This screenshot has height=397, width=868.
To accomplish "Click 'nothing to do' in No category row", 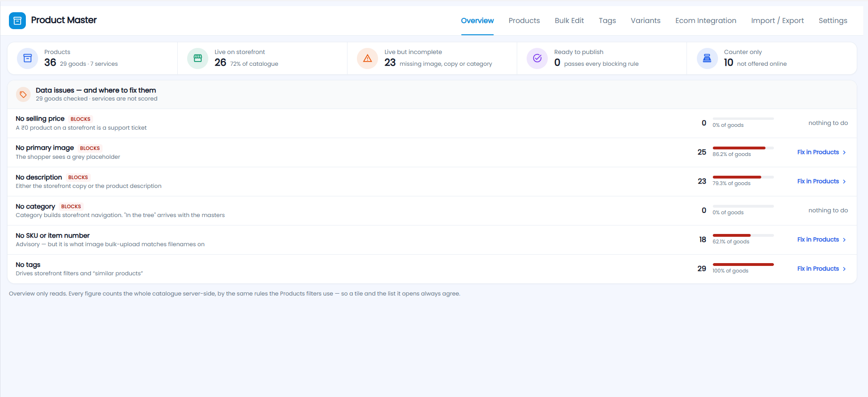I will click(828, 210).
